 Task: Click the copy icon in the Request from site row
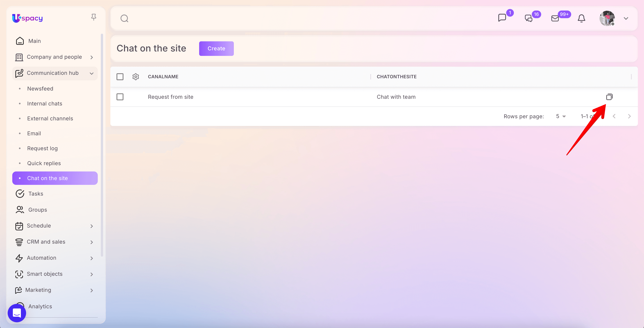(609, 97)
